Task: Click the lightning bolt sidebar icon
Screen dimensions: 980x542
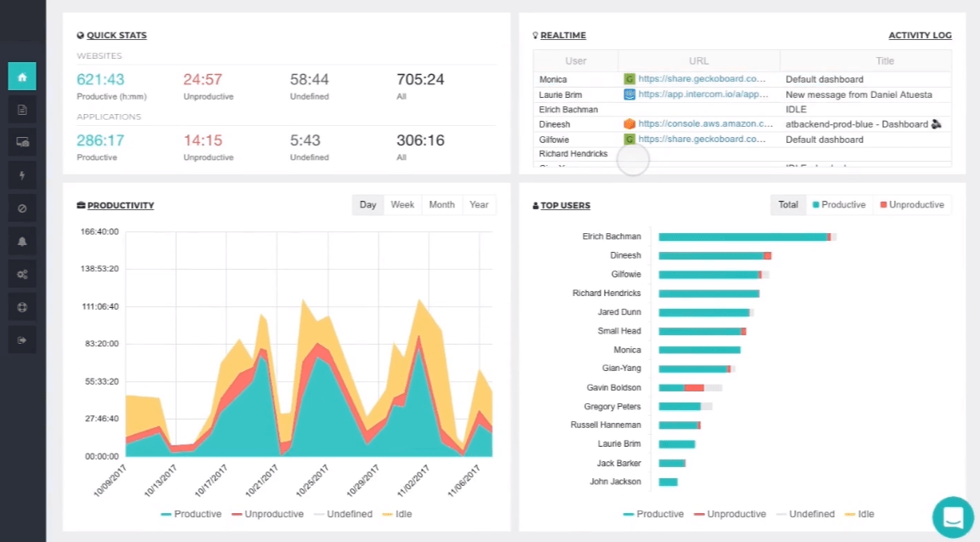Action: tap(22, 175)
